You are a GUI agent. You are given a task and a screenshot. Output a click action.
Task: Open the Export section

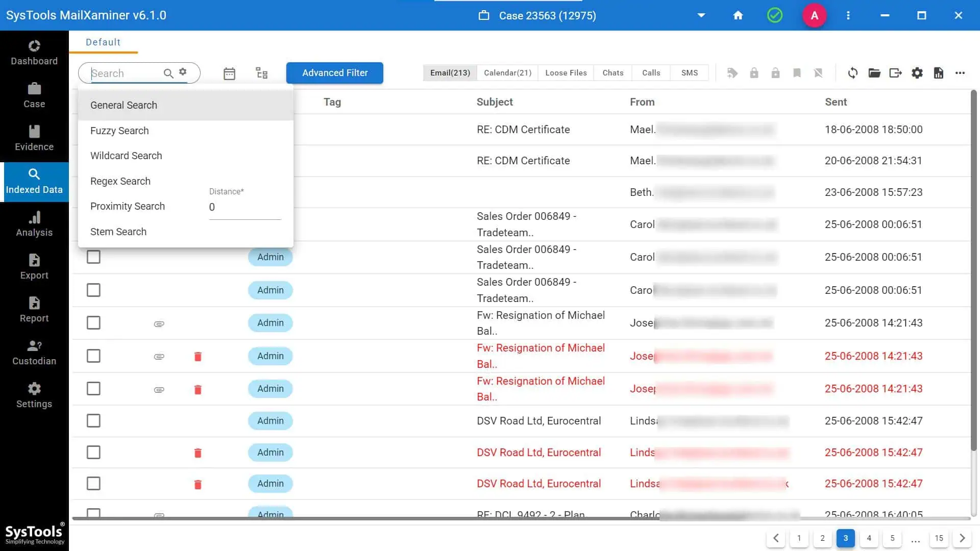[x=34, y=267]
